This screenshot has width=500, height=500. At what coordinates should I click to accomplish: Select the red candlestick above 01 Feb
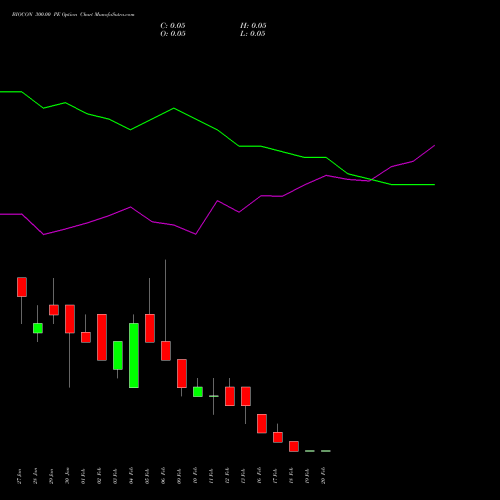(86, 337)
